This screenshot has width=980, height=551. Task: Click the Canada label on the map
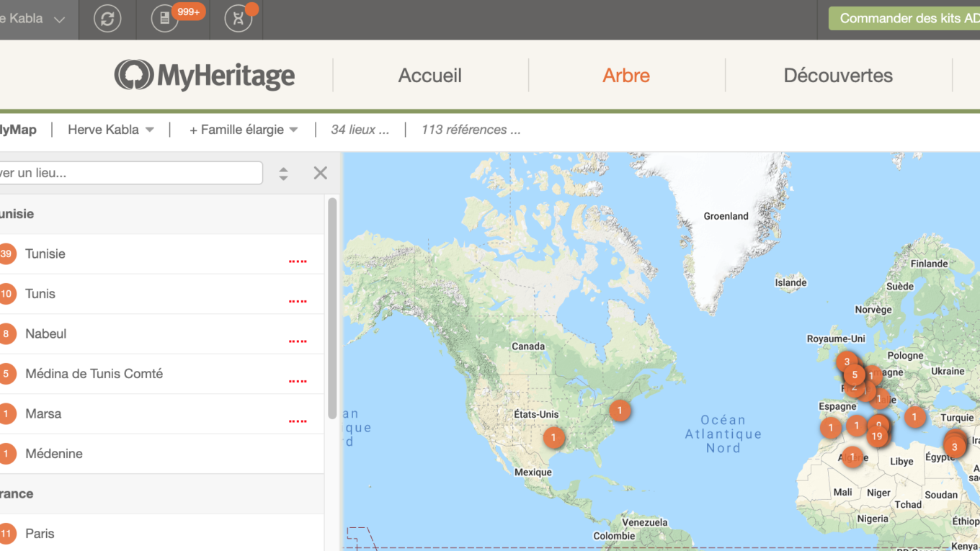pos(528,346)
